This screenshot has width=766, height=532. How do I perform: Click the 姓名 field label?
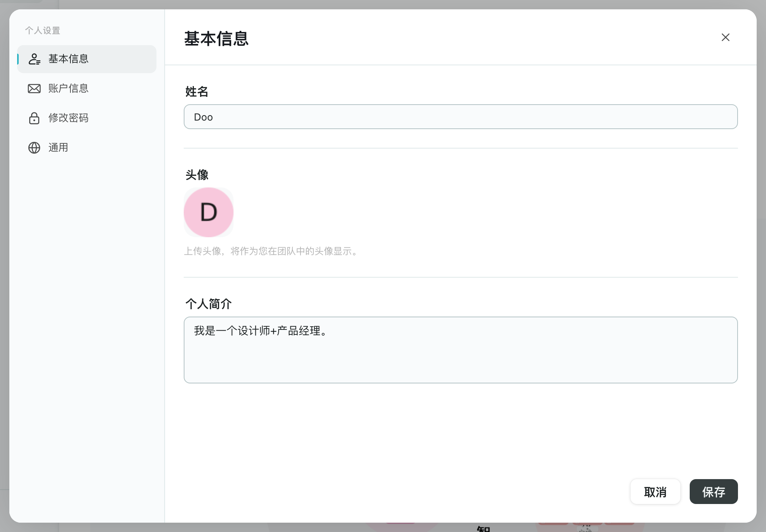(x=197, y=92)
